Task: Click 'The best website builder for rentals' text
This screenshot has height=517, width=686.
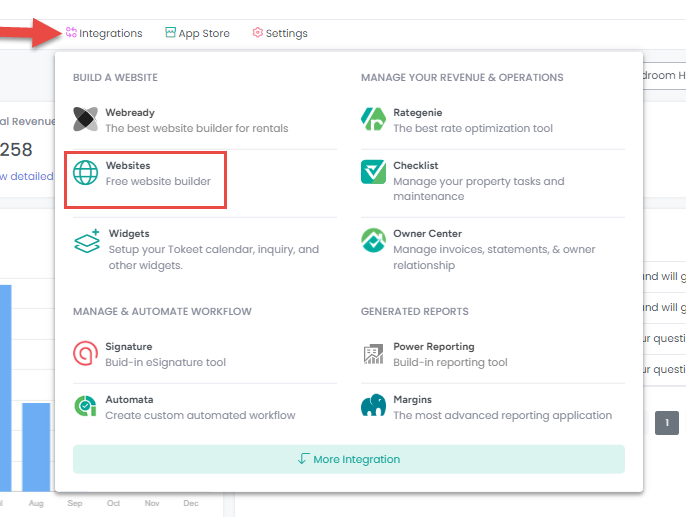Action: point(197,128)
